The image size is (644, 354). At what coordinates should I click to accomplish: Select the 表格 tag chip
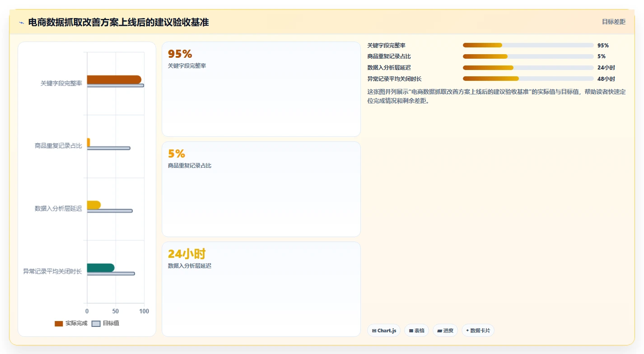coord(417,331)
